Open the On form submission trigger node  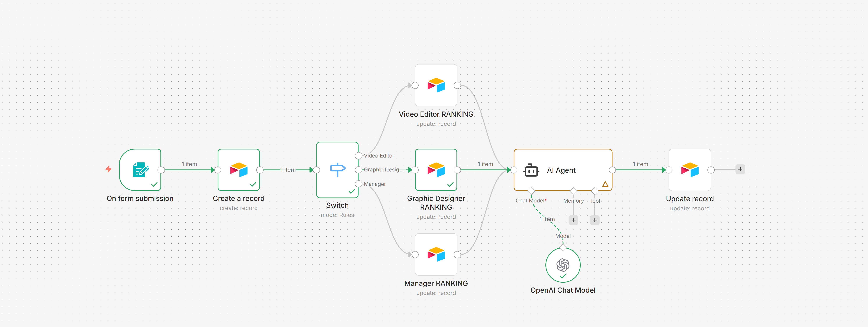pyautogui.click(x=140, y=169)
